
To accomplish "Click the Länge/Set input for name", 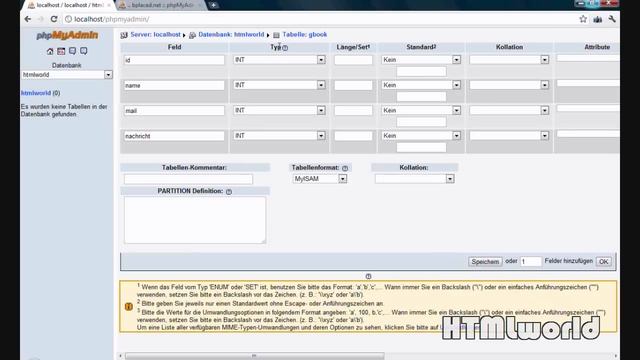I will [353, 85].
